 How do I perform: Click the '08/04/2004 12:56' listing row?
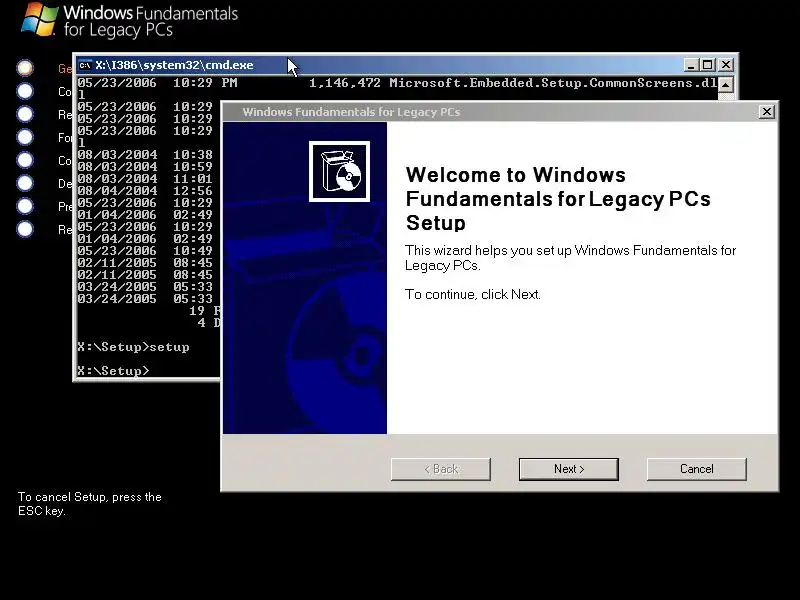(x=145, y=190)
